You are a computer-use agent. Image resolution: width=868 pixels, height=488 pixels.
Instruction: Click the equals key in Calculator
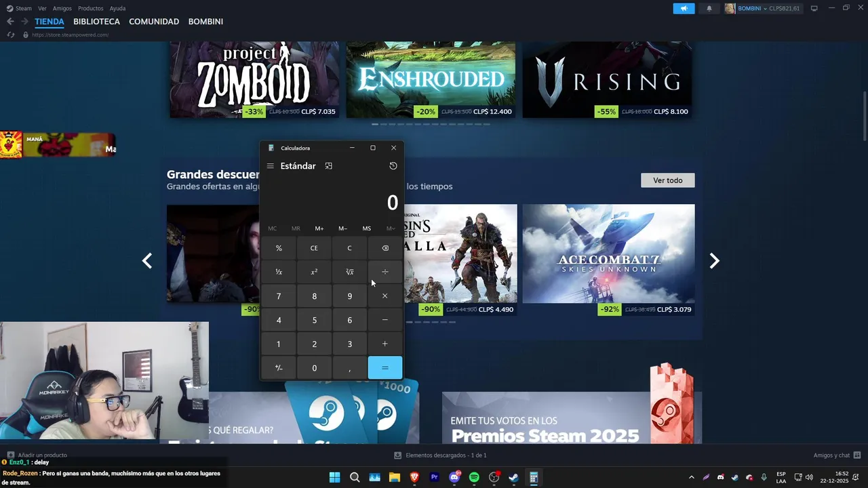[x=385, y=368]
